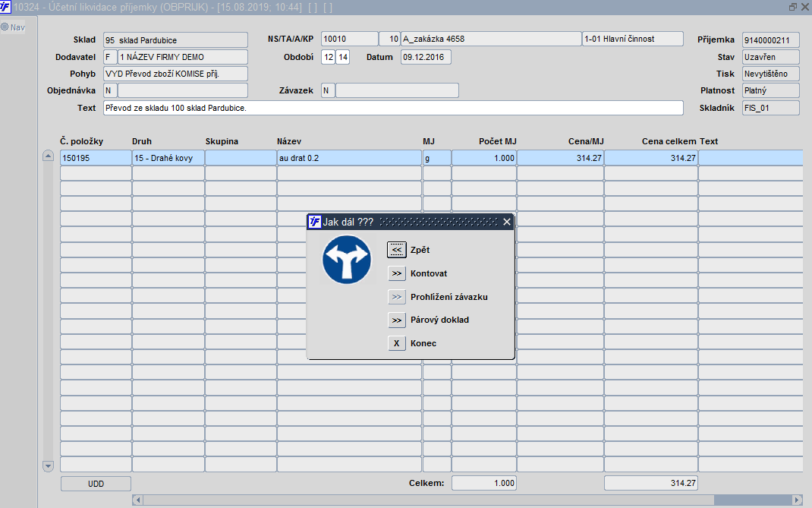
Task: Click the Kontovat arrow button
Action: click(x=397, y=273)
